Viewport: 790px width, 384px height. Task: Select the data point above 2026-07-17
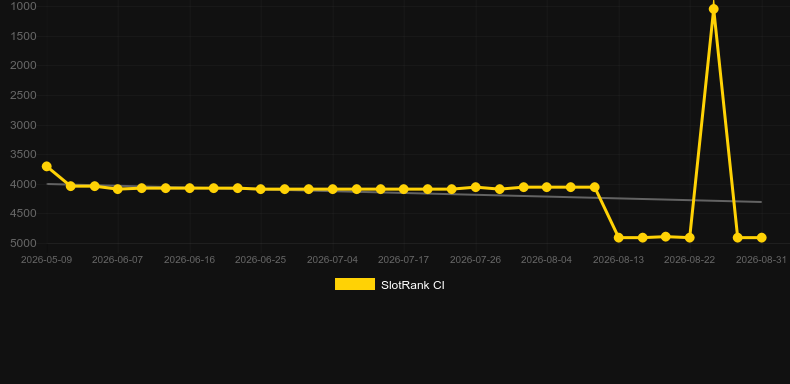click(404, 189)
